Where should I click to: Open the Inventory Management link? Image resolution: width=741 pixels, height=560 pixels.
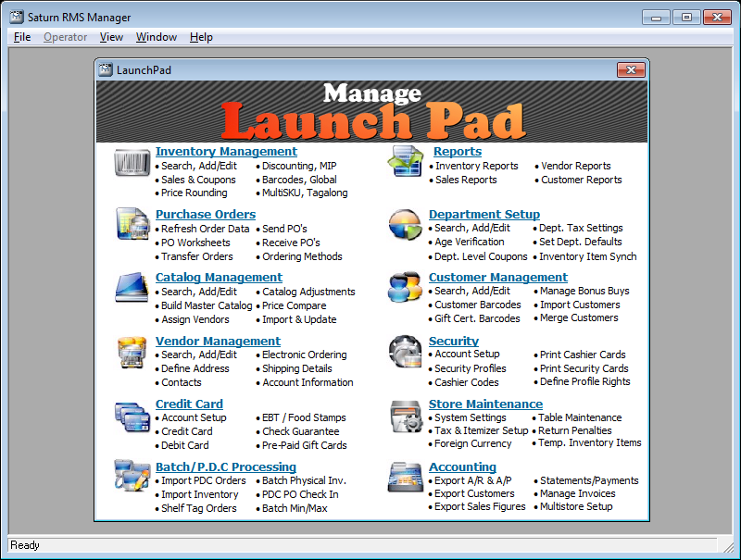pos(226,152)
